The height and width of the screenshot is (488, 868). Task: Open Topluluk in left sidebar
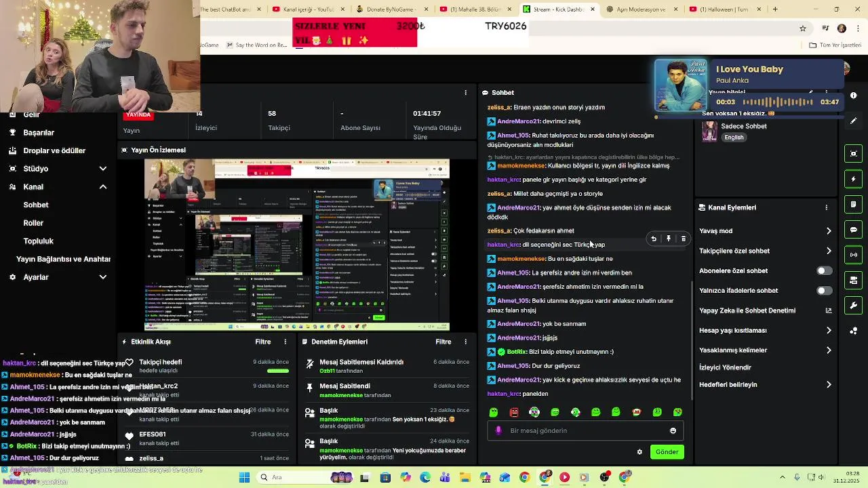tap(39, 241)
